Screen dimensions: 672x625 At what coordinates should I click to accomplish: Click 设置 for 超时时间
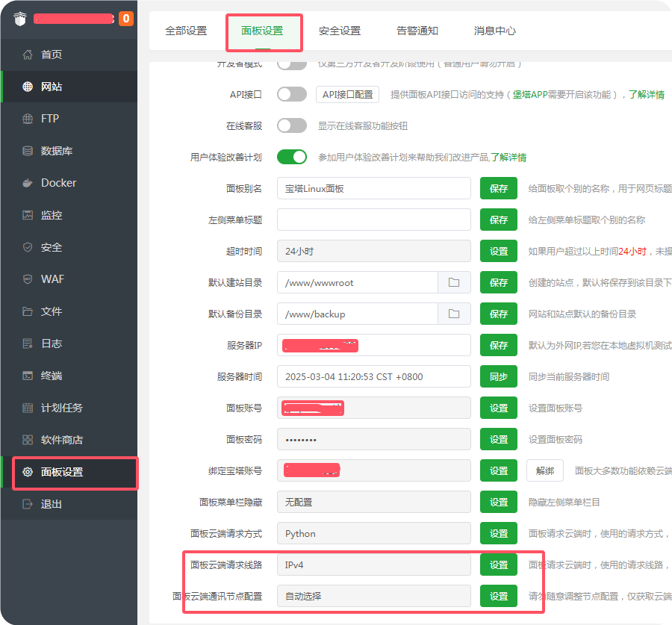pyautogui.click(x=499, y=251)
